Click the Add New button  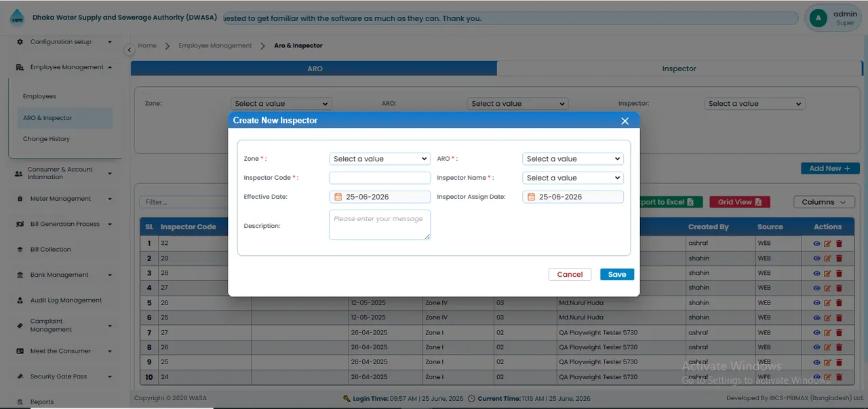tap(830, 168)
